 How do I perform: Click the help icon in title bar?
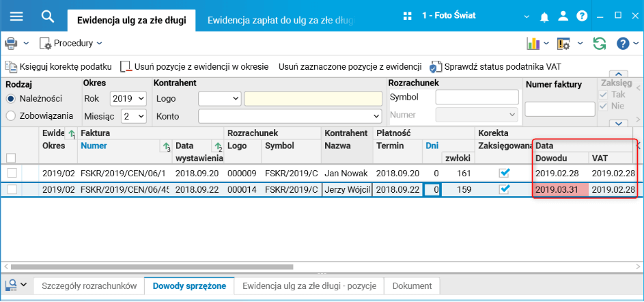click(x=582, y=16)
